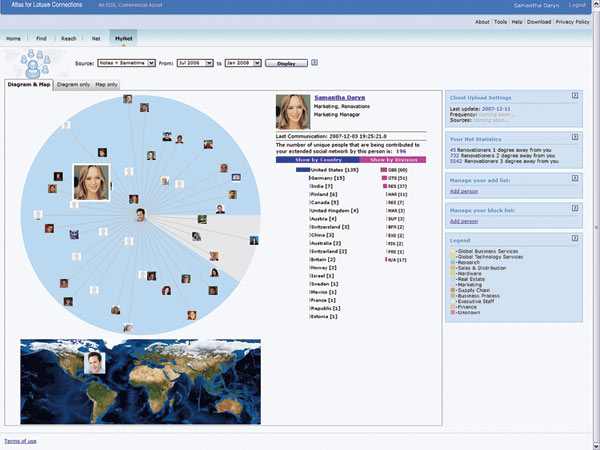Click the MyNet people-group logo icon
Image resolution: width=600 pixels, height=450 pixels.
coord(35,64)
